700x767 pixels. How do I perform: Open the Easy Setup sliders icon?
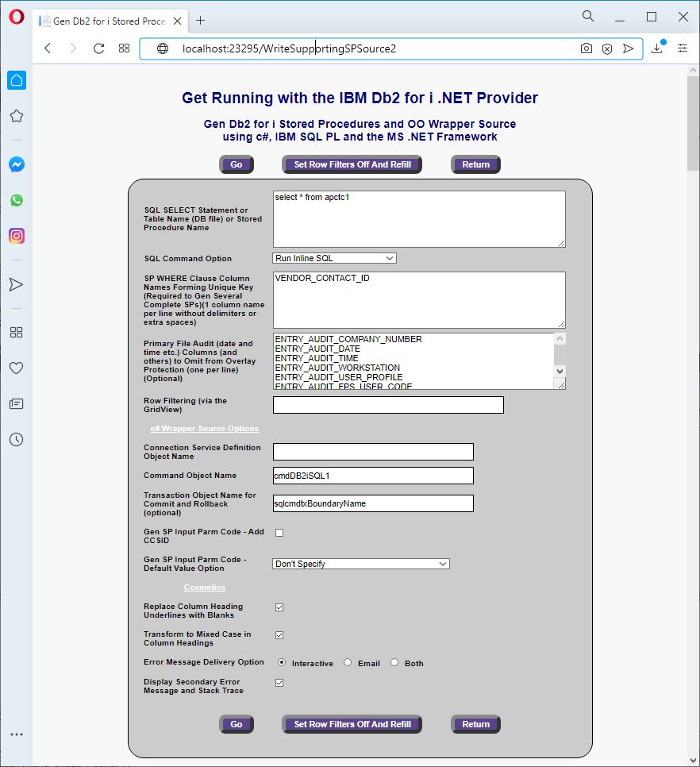pyautogui.click(x=683, y=48)
